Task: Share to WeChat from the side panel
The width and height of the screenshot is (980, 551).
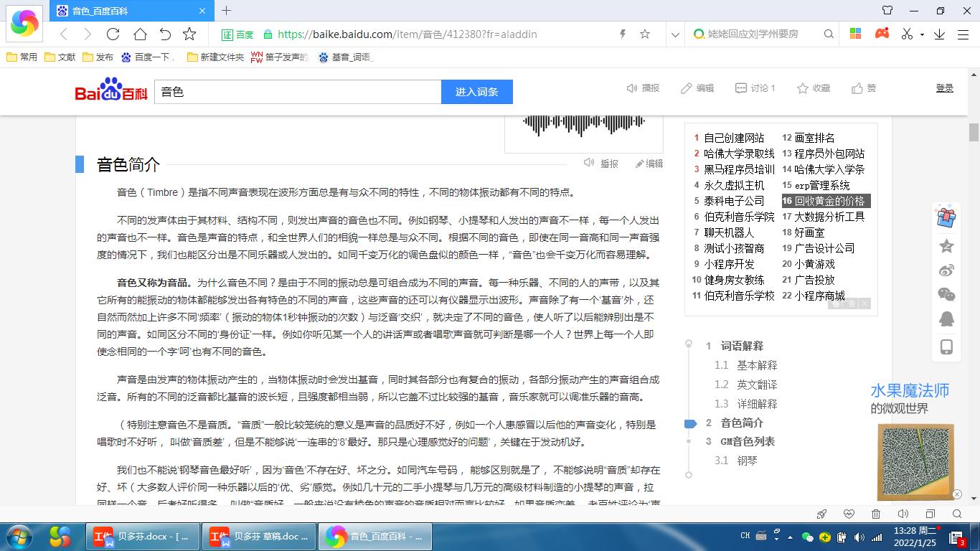Action: [946, 294]
